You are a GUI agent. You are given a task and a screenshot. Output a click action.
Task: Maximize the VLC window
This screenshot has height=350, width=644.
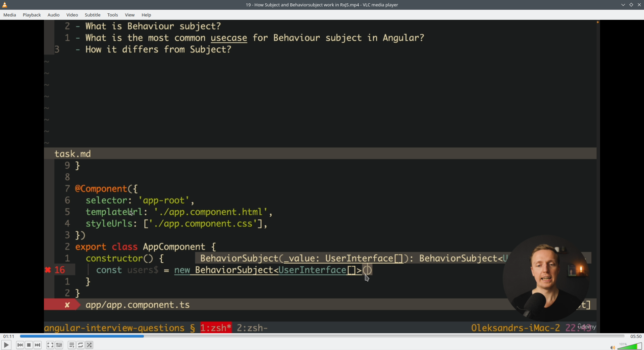pos(631,5)
